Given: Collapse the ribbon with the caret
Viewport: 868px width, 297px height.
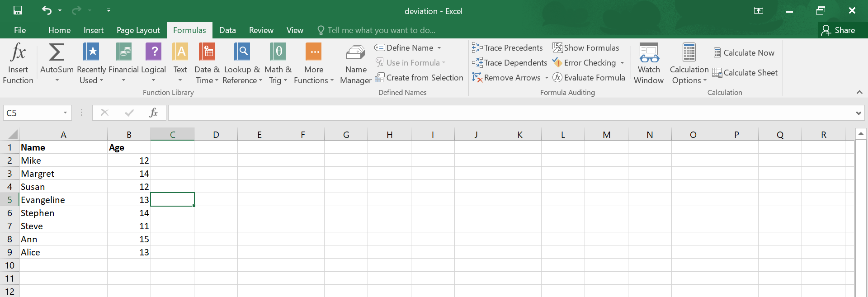Looking at the screenshot, I should tap(859, 92).
